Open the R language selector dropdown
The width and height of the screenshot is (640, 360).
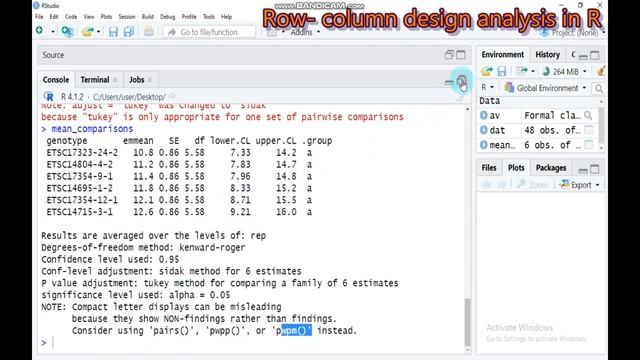(x=487, y=88)
